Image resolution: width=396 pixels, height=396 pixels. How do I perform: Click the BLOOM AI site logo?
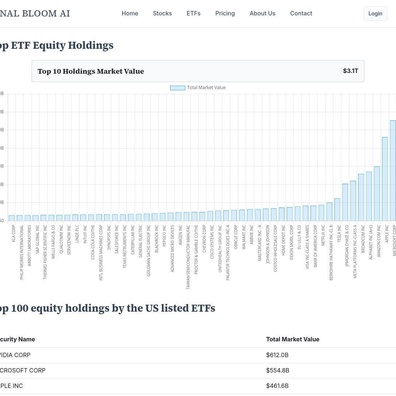coord(35,14)
